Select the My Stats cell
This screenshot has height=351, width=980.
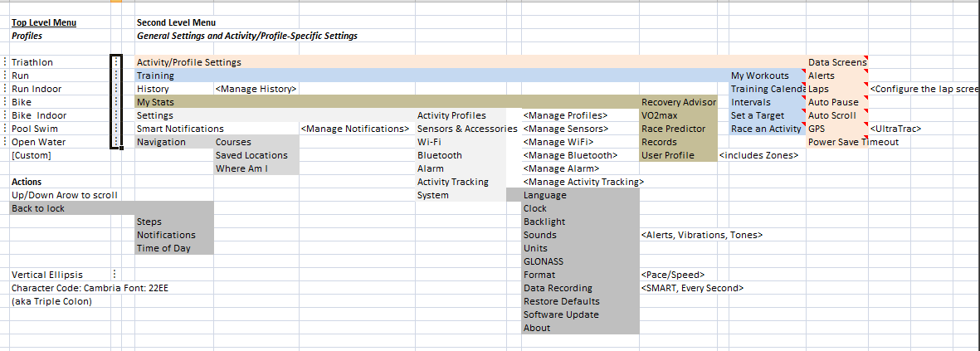(154, 102)
